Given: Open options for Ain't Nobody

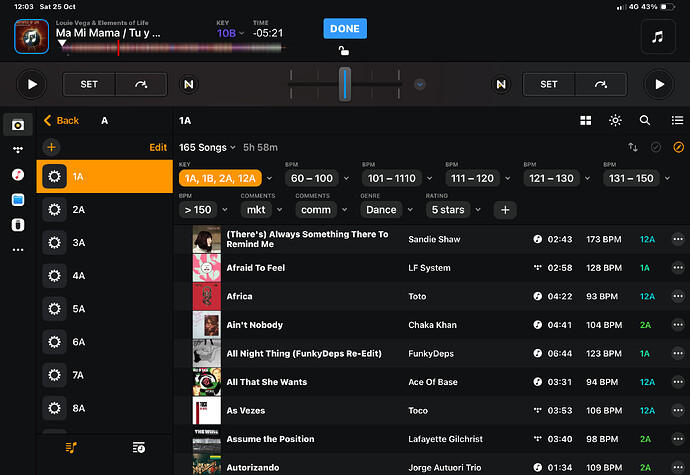Looking at the screenshot, I should pos(678,325).
